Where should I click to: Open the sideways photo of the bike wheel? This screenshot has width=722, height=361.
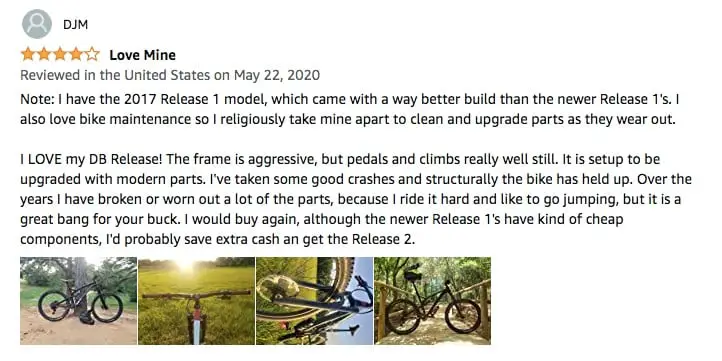click(x=314, y=301)
